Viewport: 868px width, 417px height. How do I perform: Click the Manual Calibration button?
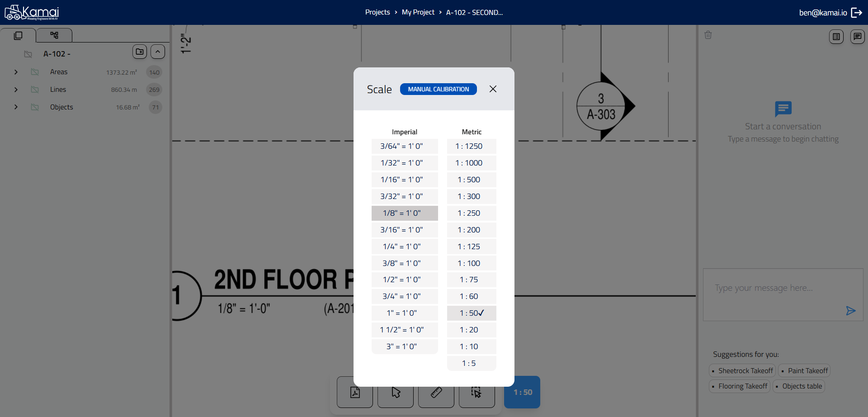tap(438, 89)
